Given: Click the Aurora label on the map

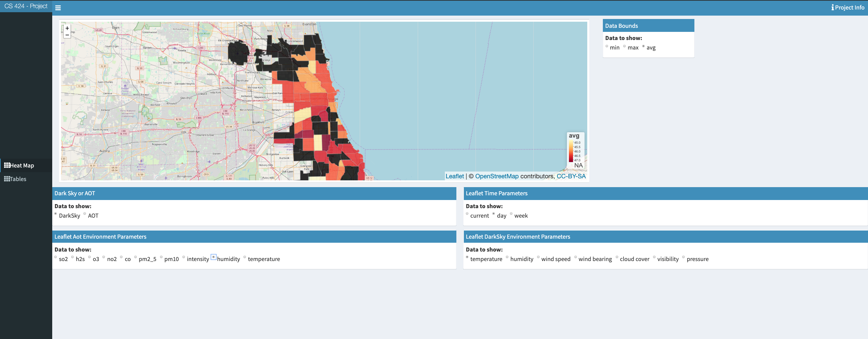Looking at the screenshot, I should (x=104, y=151).
